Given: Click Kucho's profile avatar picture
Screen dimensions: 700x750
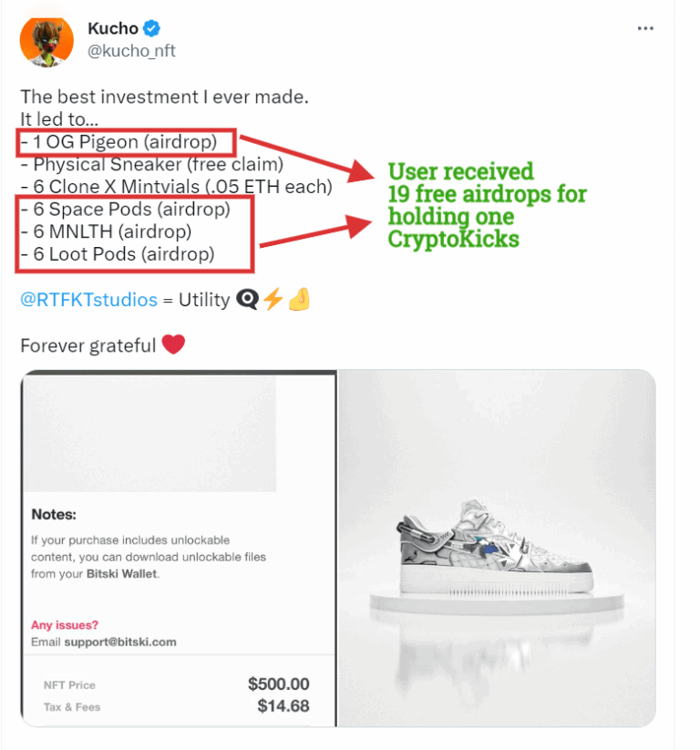Looking at the screenshot, I should (x=46, y=41).
